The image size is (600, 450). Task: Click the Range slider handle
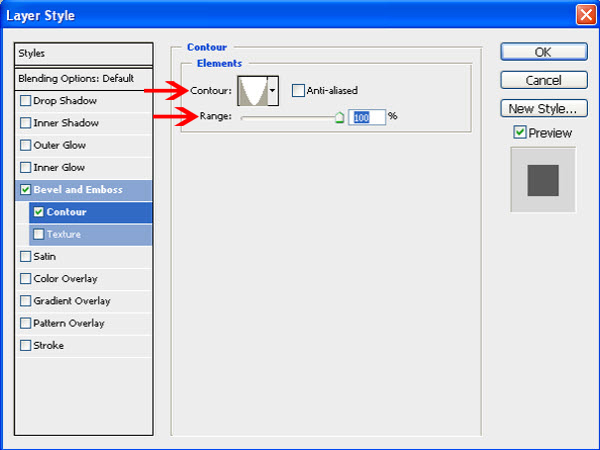339,118
